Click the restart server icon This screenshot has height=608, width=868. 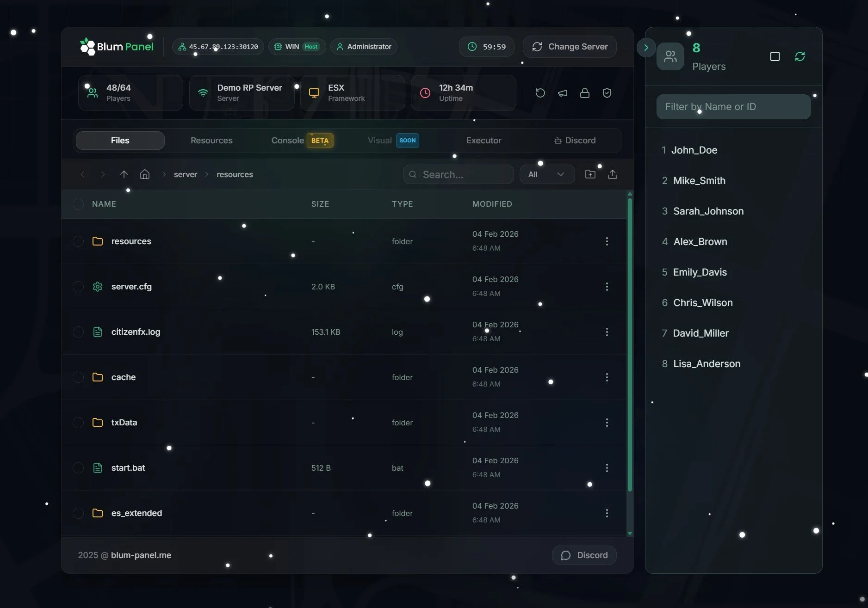pyautogui.click(x=540, y=93)
